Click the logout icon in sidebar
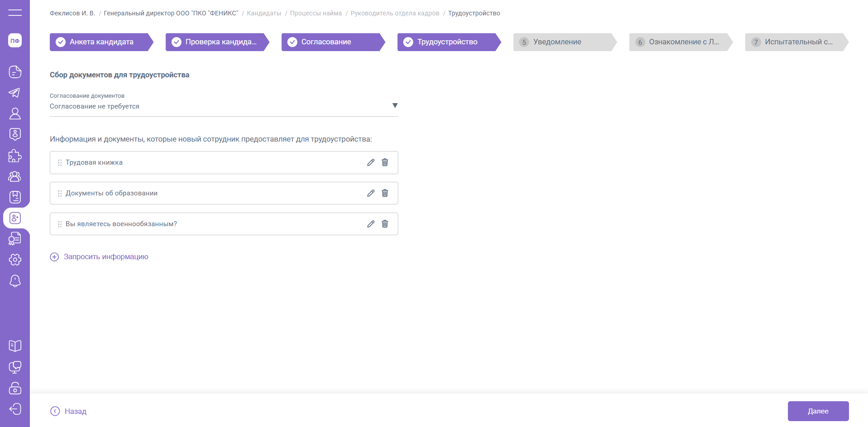Screen dimensions: 868x427 pyautogui.click(x=15, y=409)
